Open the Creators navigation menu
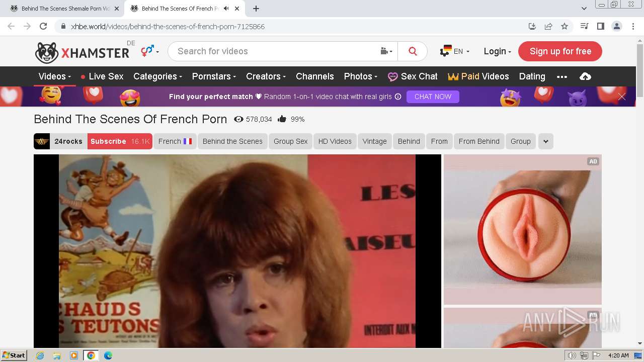The height and width of the screenshot is (362, 644). tap(266, 76)
